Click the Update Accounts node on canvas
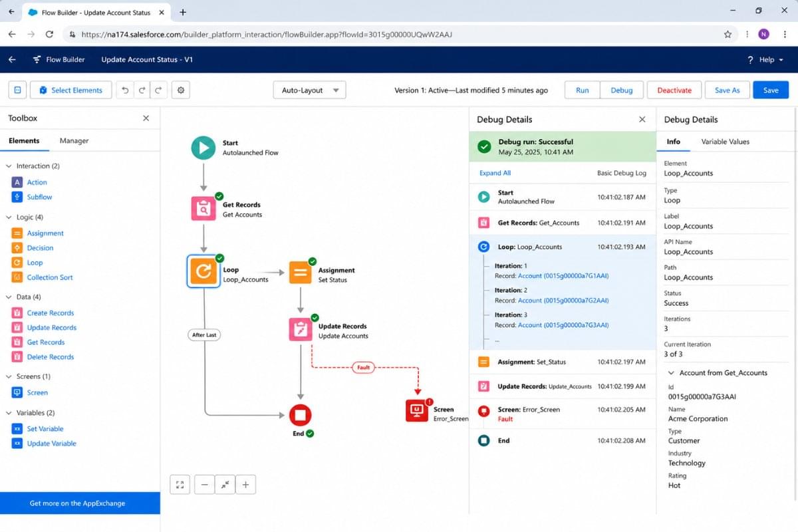 [x=301, y=330]
